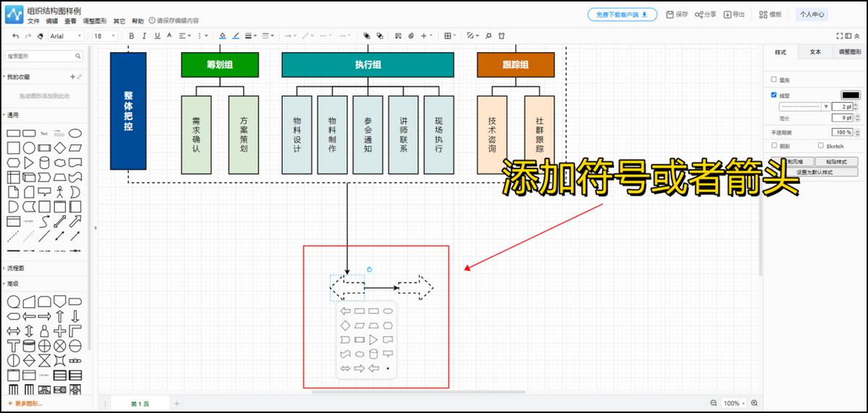868x413 pixels.
Task: Open the 调整图形 menu in menu bar
Action: pos(95,21)
